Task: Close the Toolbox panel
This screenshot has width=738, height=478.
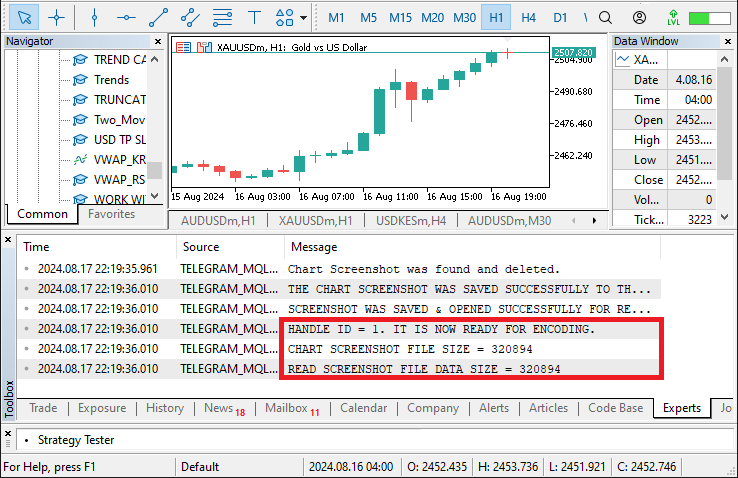Action: point(8,240)
